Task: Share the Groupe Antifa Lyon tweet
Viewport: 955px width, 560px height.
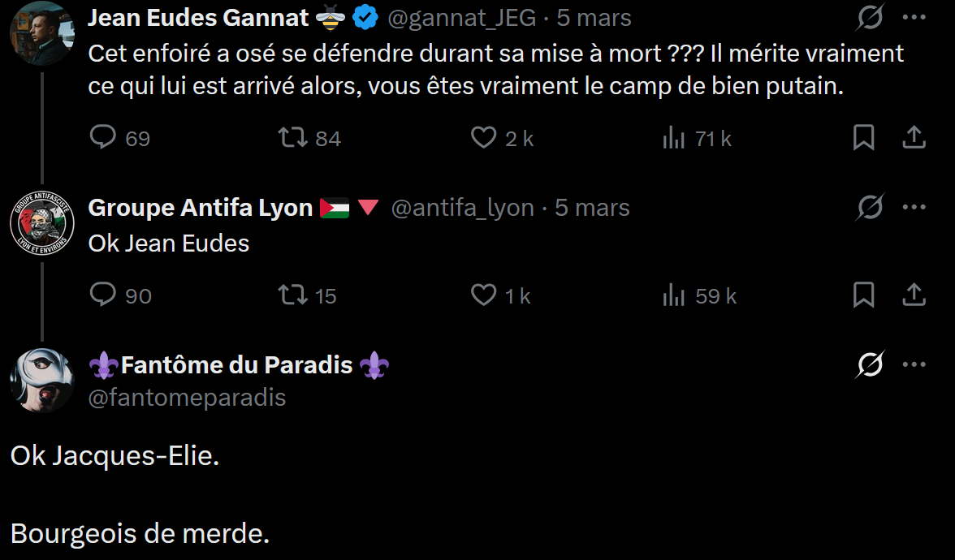Action: (914, 295)
